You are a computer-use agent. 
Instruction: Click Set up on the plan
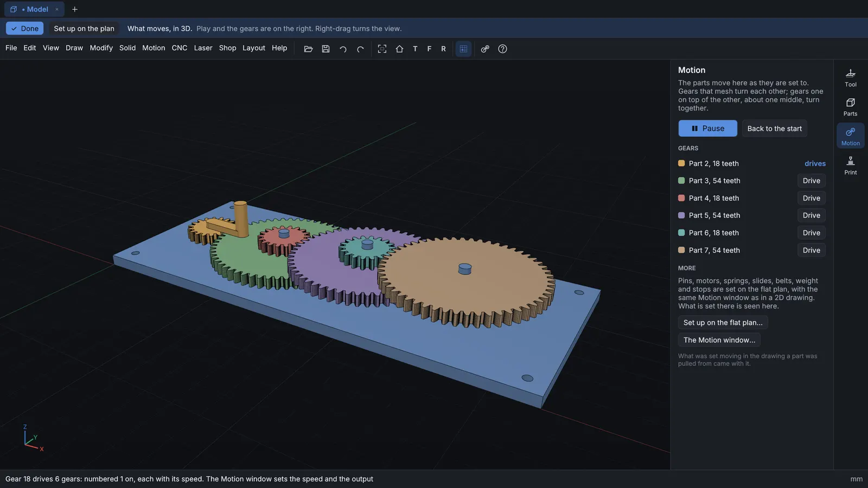84,28
